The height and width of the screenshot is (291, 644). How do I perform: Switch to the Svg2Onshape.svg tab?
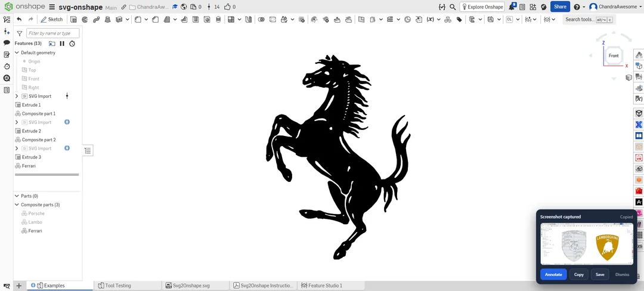coord(195,286)
